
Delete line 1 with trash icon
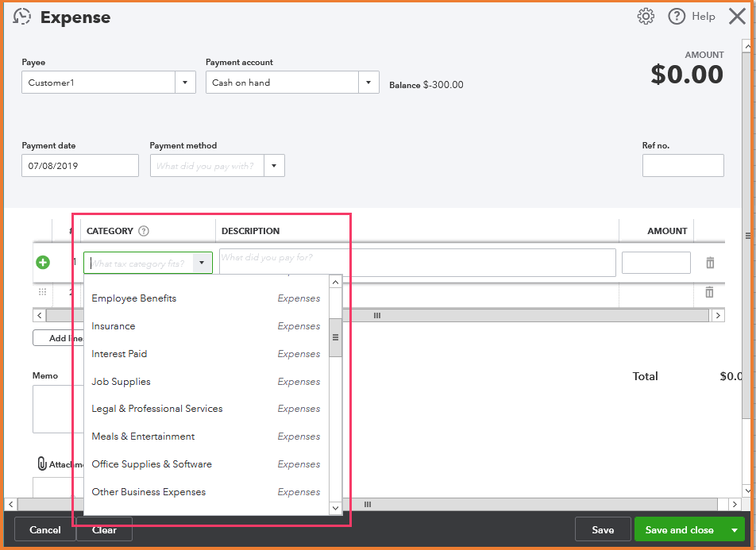[710, 263]
